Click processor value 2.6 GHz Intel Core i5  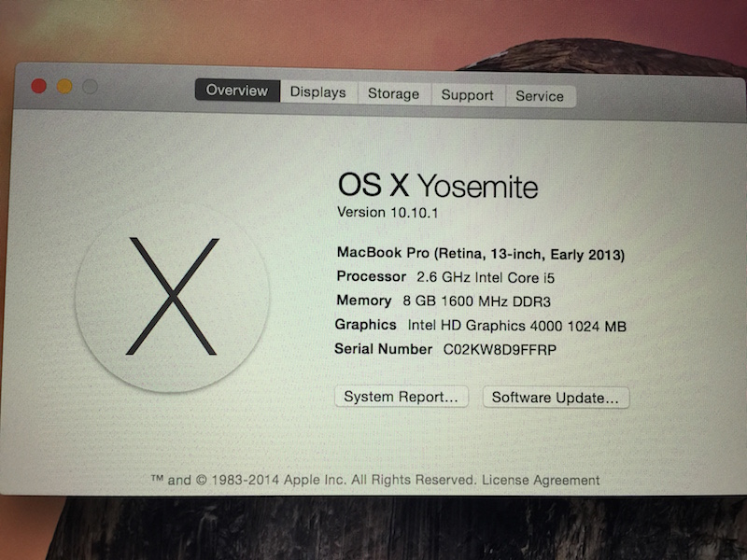(486, 277)
